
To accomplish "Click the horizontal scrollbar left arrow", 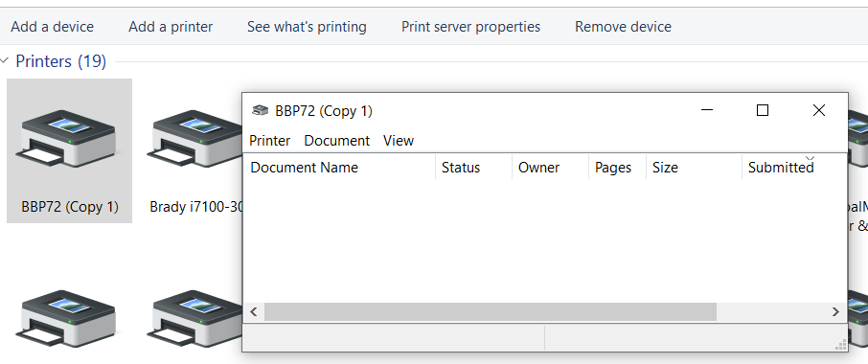I will (x=254, y=312).
